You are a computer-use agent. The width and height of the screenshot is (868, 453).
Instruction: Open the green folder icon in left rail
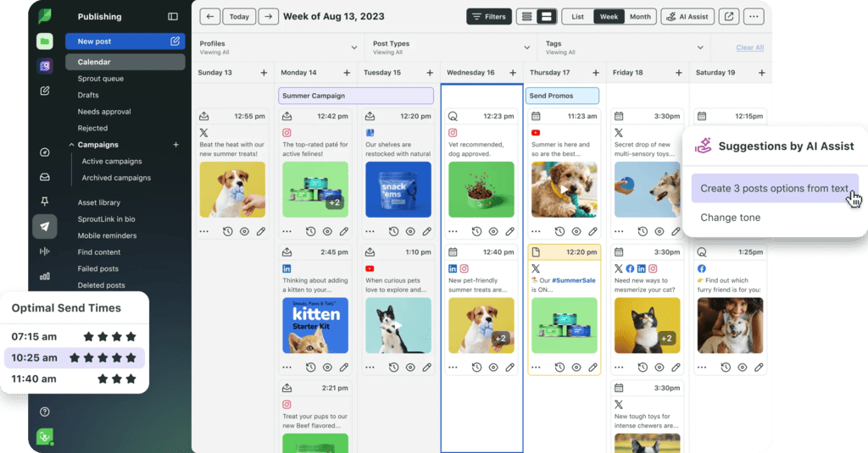click(45, 41)
